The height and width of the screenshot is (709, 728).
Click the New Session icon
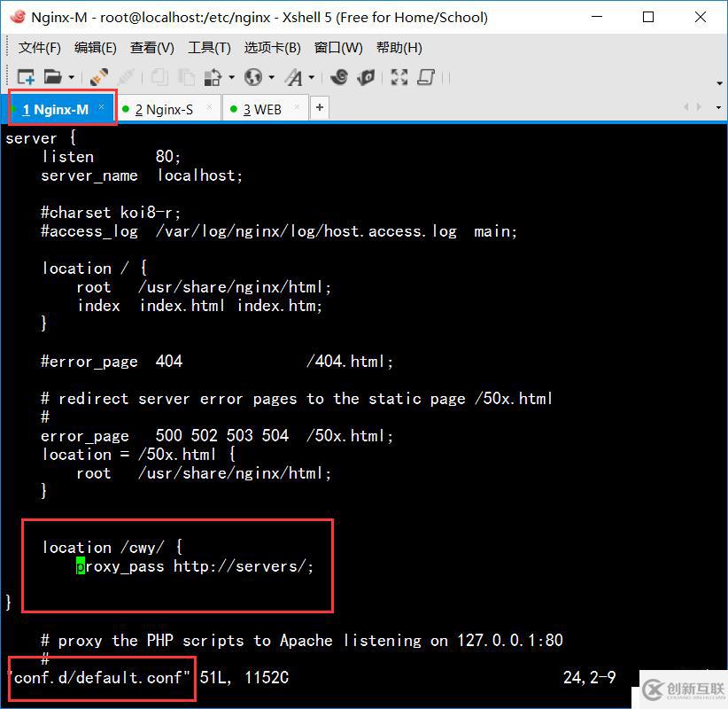click(x=27, y=76)
